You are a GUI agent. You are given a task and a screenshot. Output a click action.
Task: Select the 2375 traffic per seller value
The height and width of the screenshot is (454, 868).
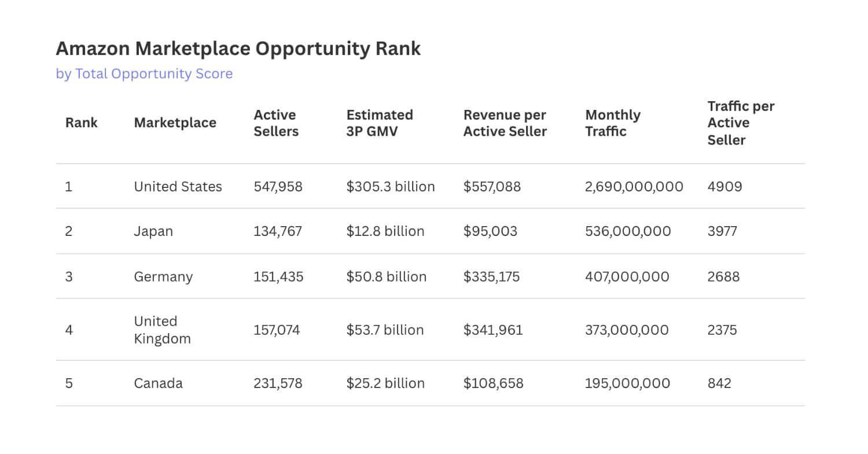click(722, 330)
